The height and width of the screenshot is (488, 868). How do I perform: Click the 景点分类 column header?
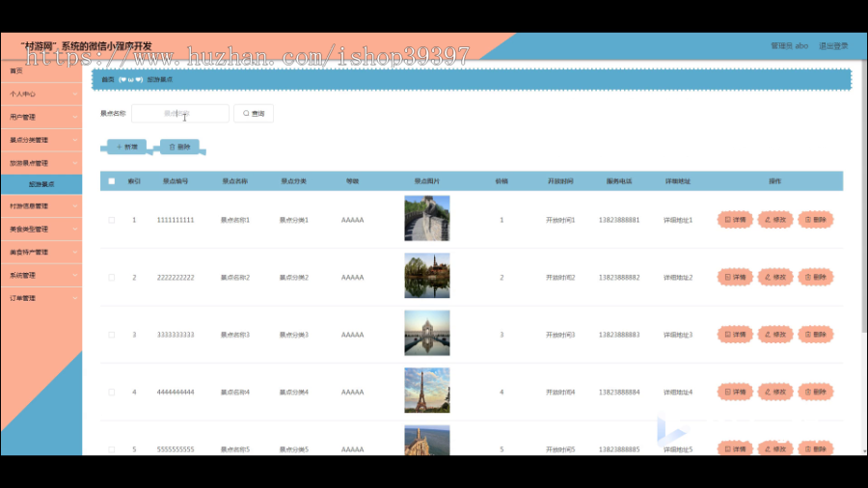pyautogui.click(x=293, y=181)
